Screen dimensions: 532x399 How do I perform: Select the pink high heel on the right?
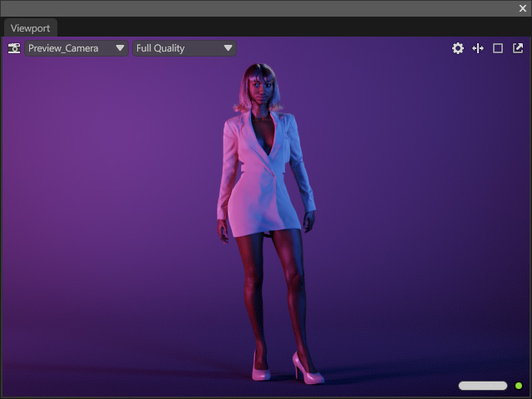tap(308, 369)
